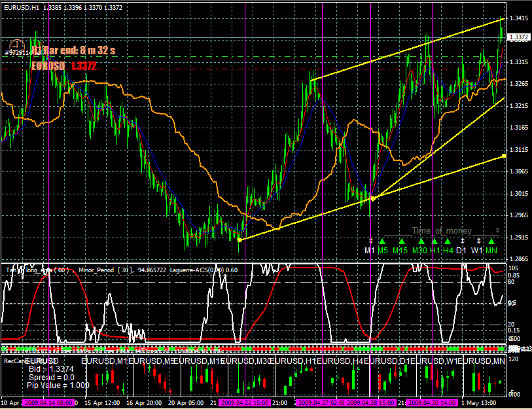Select the M15 timeframe label
The width and height of the screenshot is (532, 409).
[400, 251]
